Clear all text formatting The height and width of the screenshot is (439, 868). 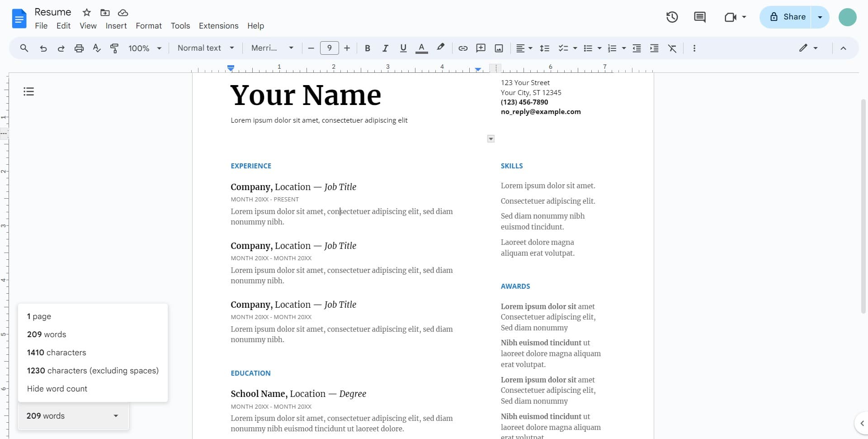click(672, 48)
